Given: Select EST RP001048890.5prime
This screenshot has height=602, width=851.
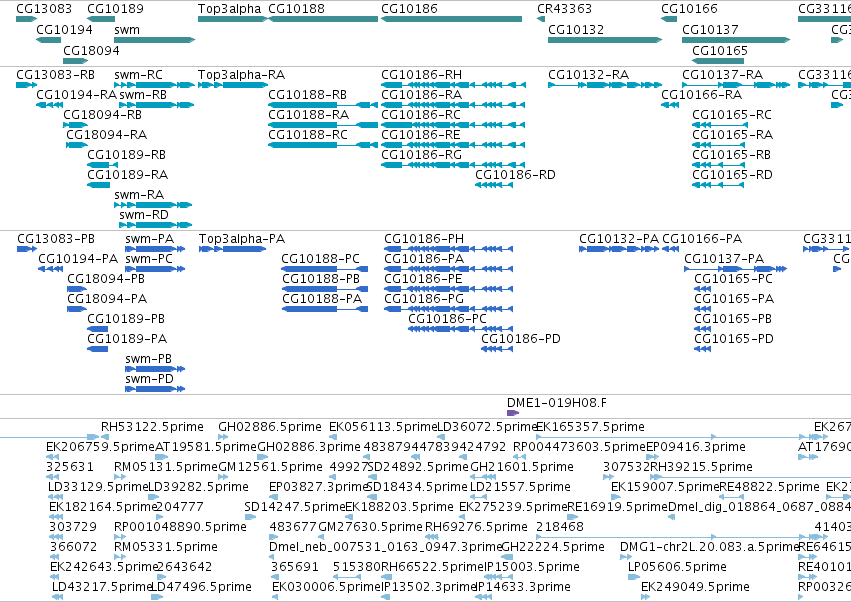Looking at the screenshot, I should (180, 527).
